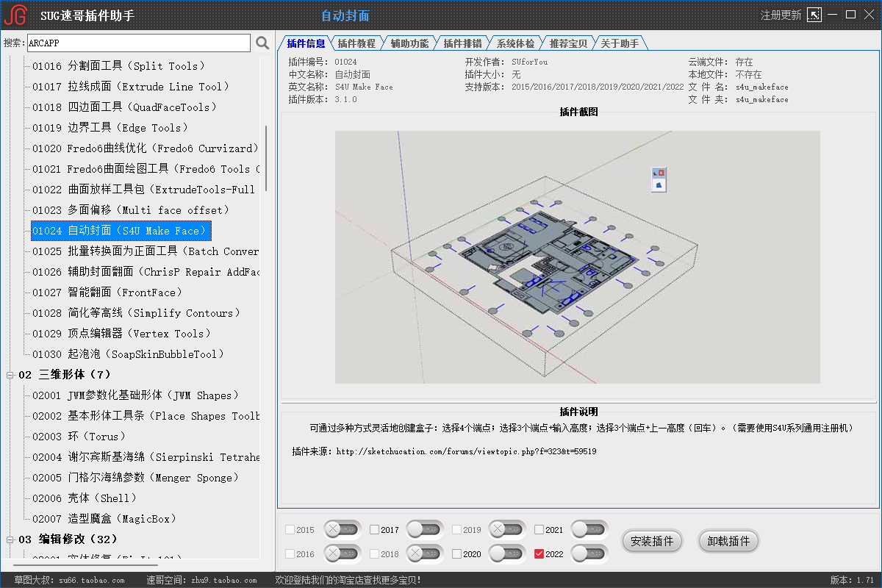Switch on the toggle next to 2021

[589, 529]
